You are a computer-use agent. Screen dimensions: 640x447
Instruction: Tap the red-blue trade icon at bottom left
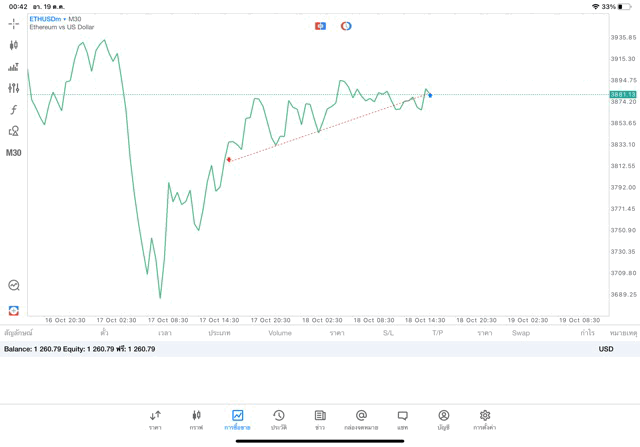(14, 310)
